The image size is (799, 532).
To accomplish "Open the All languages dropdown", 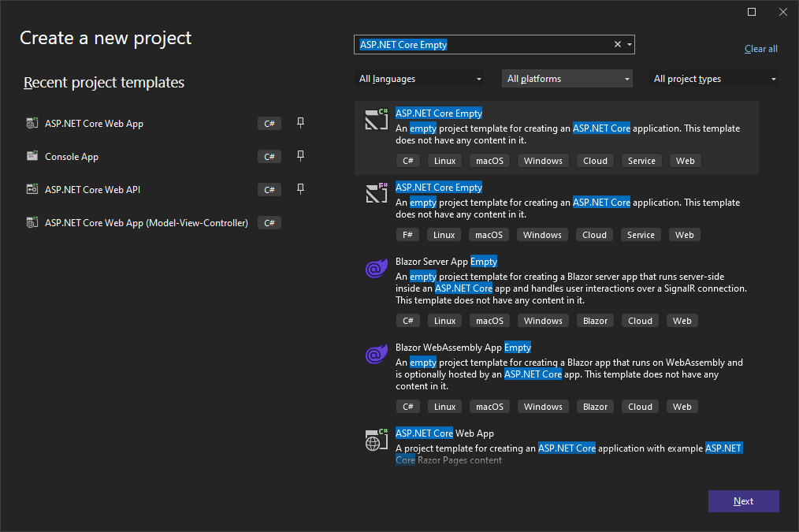I will coord(419,79).
